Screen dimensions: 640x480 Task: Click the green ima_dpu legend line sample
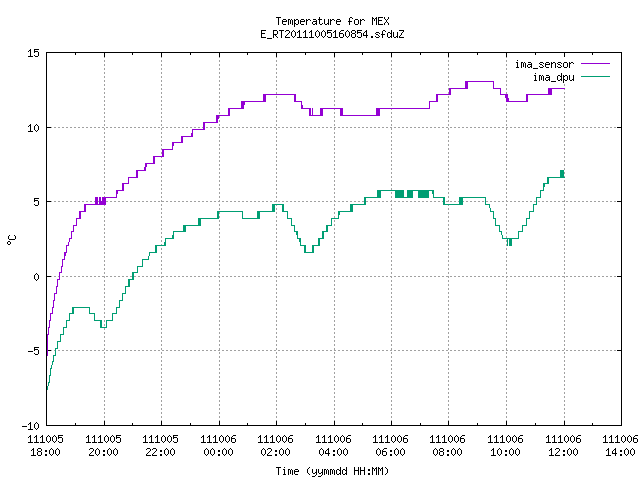(595, 77)
